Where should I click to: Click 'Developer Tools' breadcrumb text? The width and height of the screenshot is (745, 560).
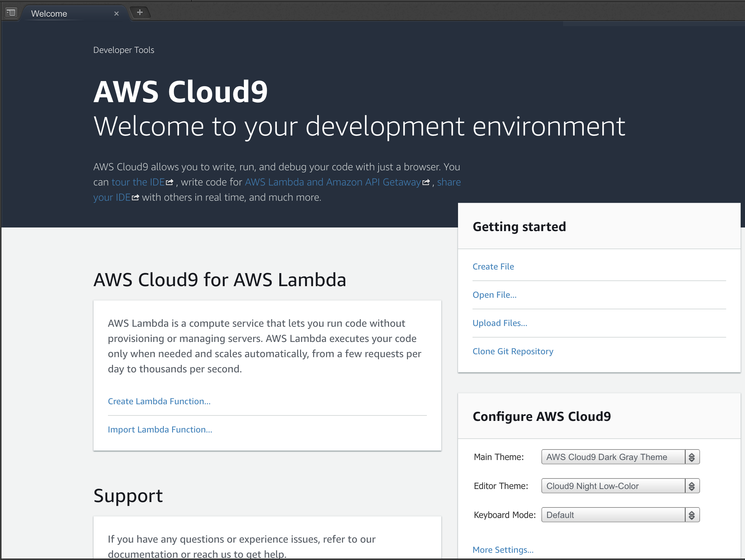[124, 50]
